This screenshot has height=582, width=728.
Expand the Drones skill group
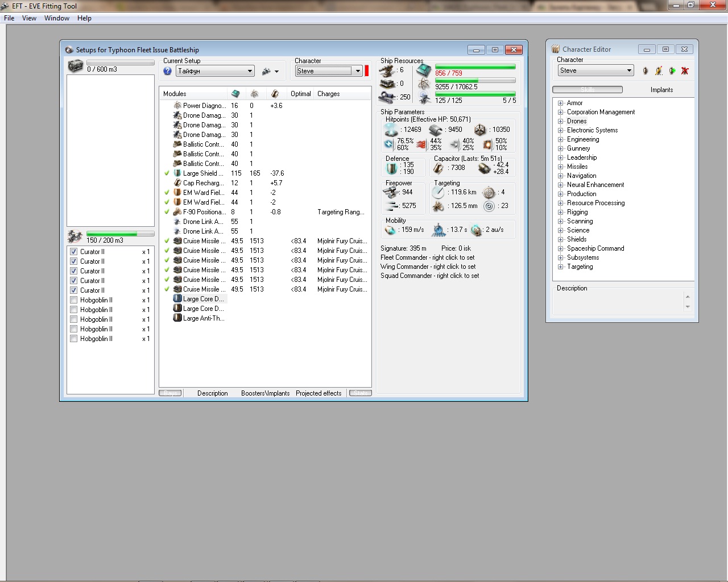tap(560, 122)
